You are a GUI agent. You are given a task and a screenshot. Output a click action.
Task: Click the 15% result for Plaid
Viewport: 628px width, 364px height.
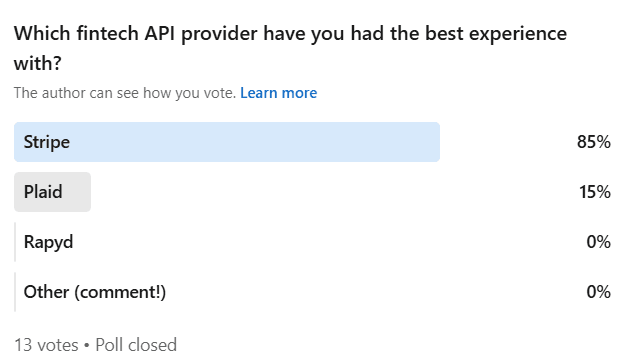(x=595, y=192)
